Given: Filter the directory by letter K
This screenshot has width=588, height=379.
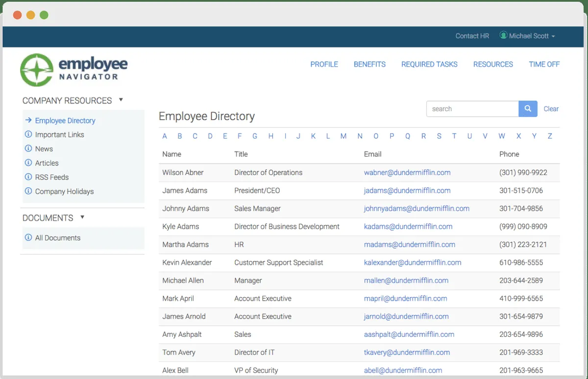Looking at the screenshot, I should tap(313, 136).
